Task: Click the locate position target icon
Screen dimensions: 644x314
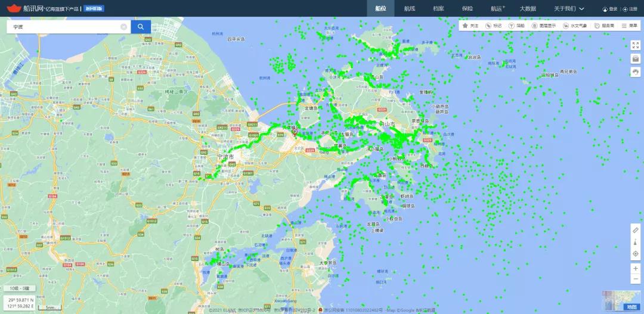Action: click(636, 254)
